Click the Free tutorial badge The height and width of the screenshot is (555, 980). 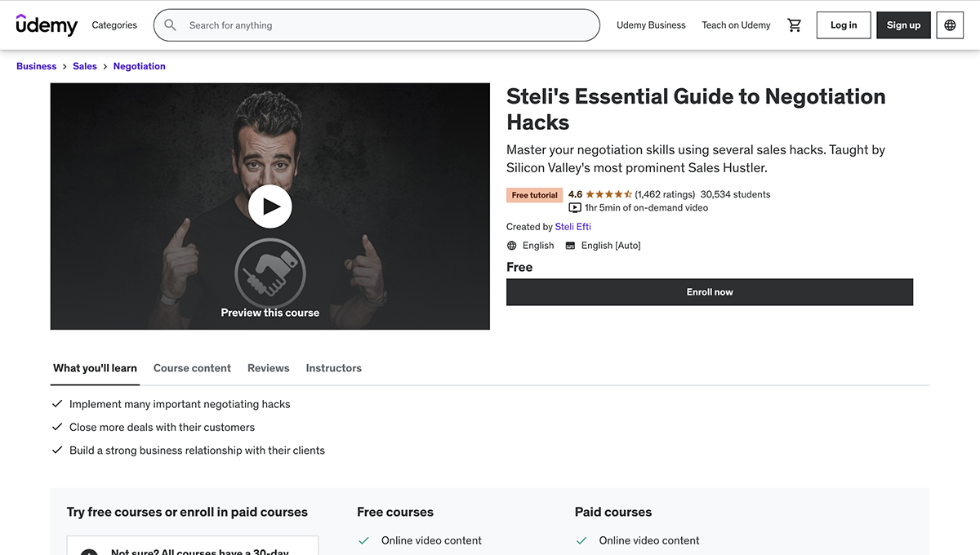click(x=533, y=194)
